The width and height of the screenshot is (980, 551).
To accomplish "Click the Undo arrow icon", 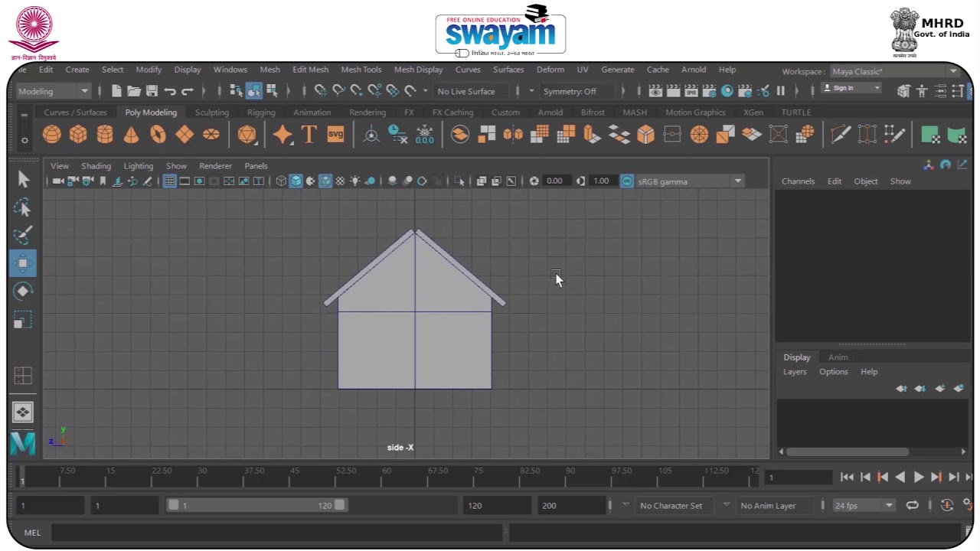I will click(170, 91).
